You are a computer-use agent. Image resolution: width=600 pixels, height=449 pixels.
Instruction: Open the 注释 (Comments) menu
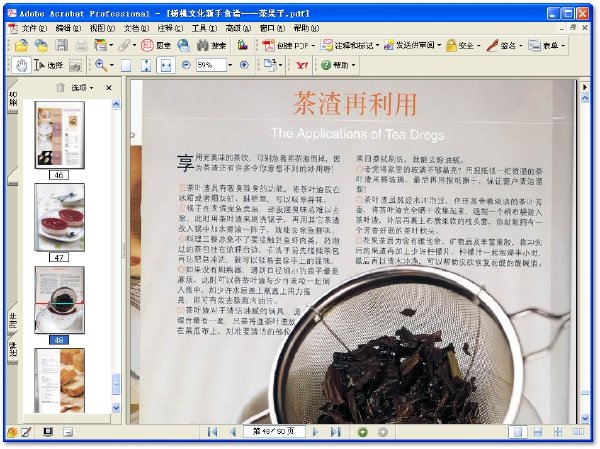170,28
